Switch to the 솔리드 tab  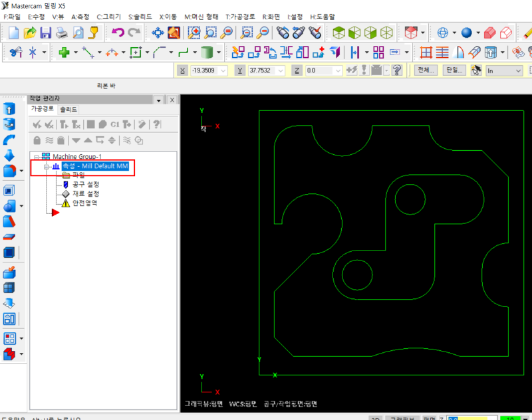[x=68, y=109]
